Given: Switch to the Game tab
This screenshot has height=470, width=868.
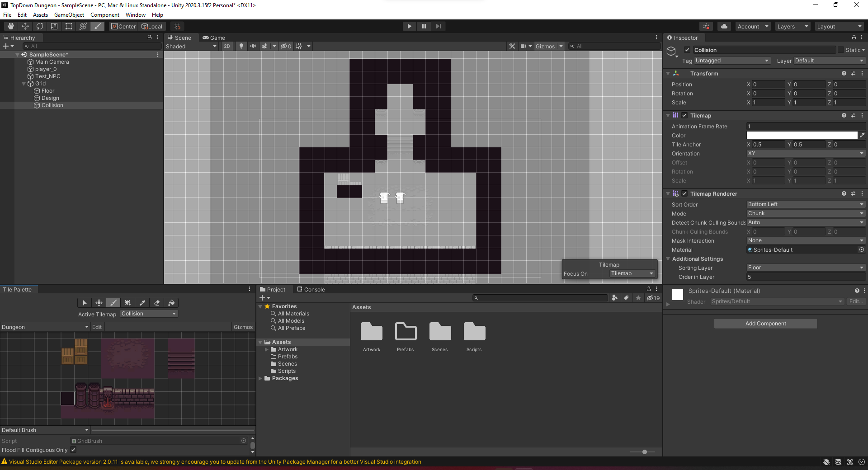Looking at the screenshot, I should (x=214, y=38).
